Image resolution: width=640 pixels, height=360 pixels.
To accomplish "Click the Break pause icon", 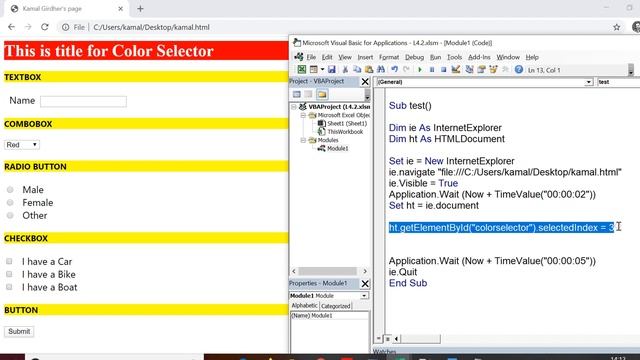I will (432, 70).
